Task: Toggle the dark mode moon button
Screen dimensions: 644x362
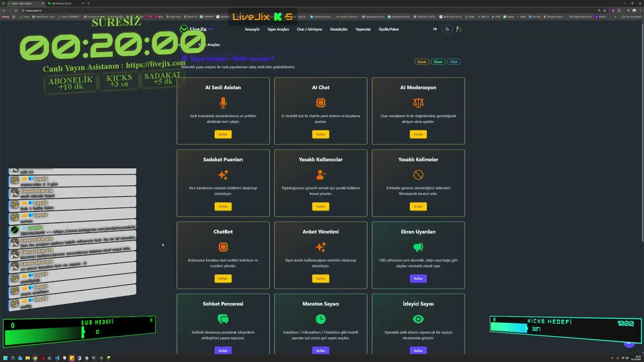Action: pyautogui.click(x=447, y=29)
